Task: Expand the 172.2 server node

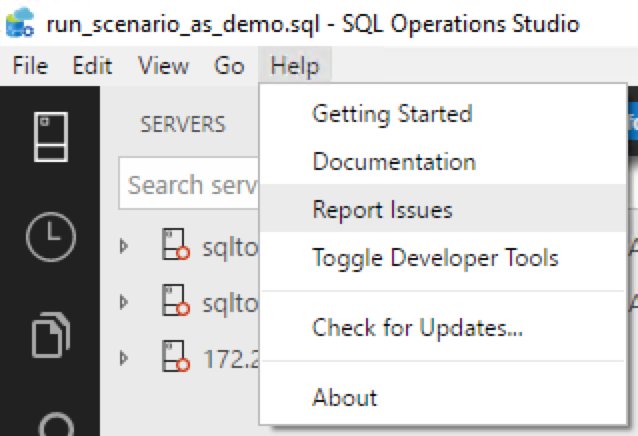Action: (x=124, y=358)
